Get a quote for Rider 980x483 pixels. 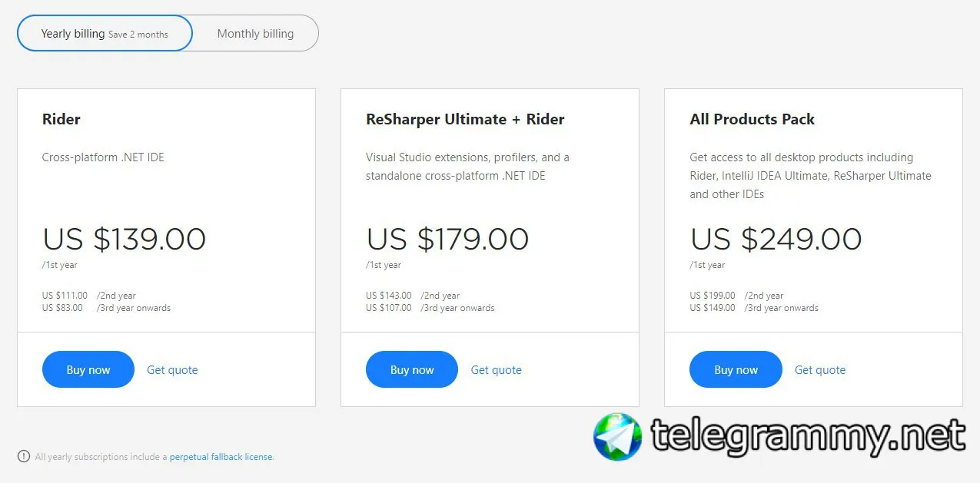[x=172, y=370]
